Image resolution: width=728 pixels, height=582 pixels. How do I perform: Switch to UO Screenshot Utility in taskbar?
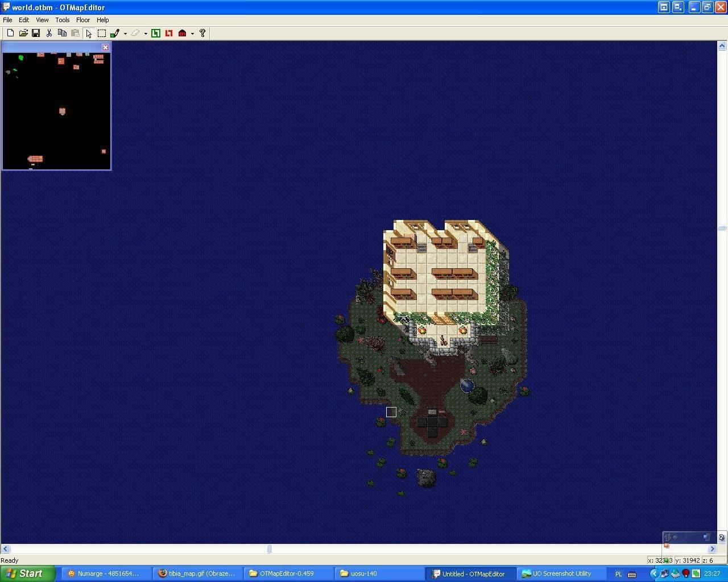[561, 573]
